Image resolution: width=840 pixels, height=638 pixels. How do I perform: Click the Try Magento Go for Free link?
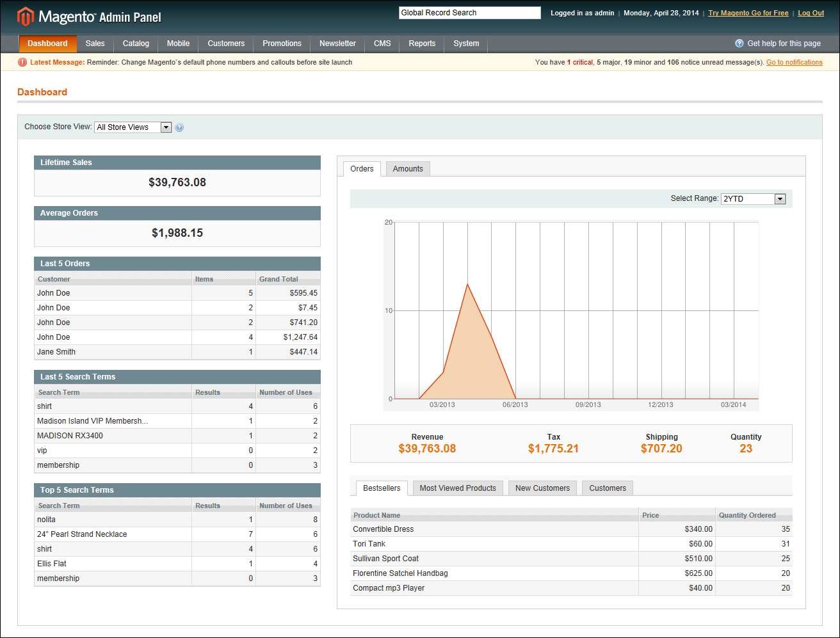748,13
